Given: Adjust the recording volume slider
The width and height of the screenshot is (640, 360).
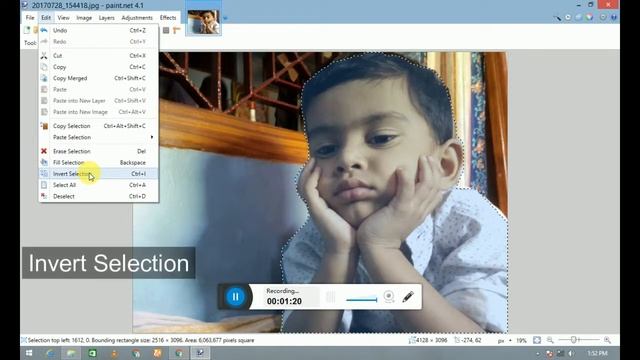Looking at the screenshot, I should click(x=362, y=299).
